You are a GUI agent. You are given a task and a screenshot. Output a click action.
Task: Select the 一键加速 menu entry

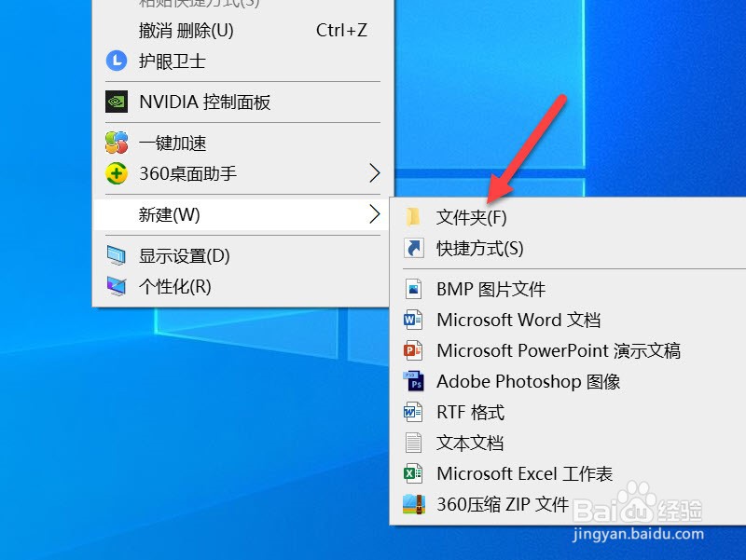pos(242,143)
